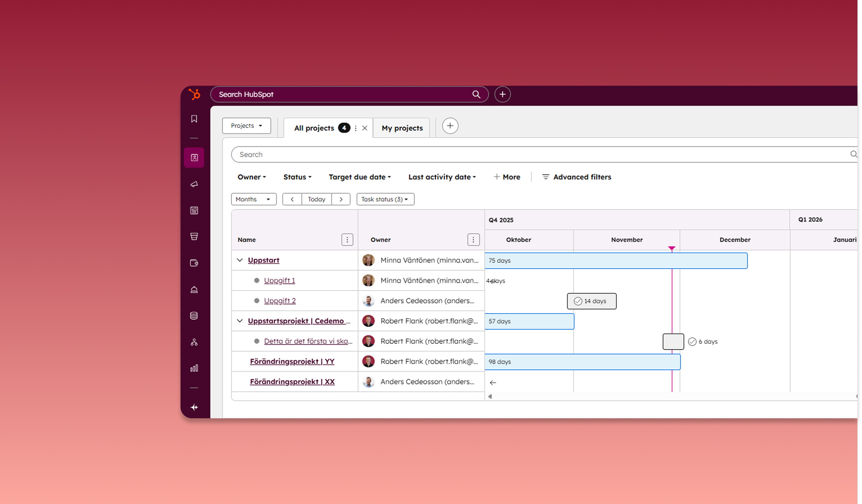Collapse the Uppstartsprojekt | Cedemo row

coord(240,321)
